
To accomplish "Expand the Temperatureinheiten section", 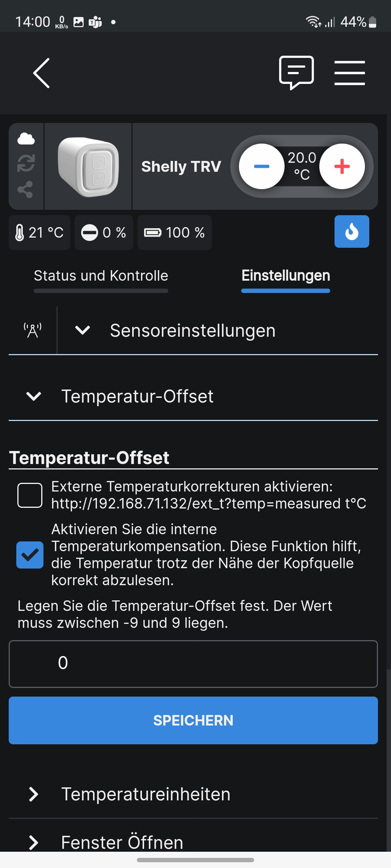I will [34, 794].
